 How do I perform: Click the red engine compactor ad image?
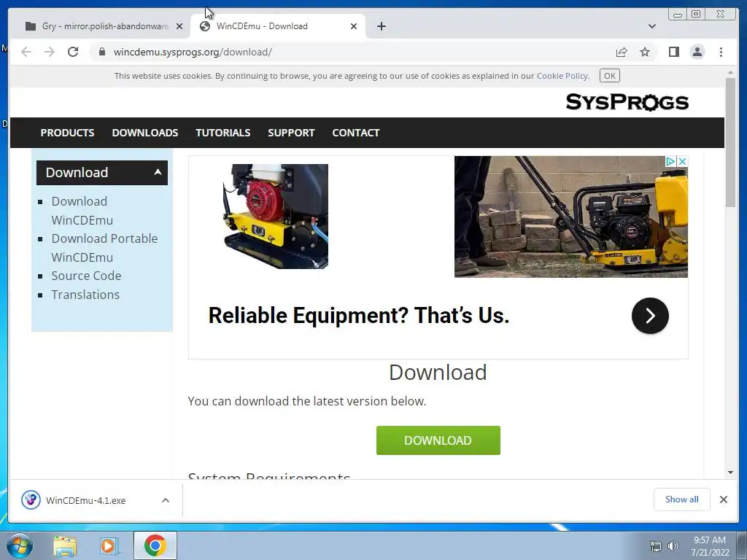coord(275,216)
